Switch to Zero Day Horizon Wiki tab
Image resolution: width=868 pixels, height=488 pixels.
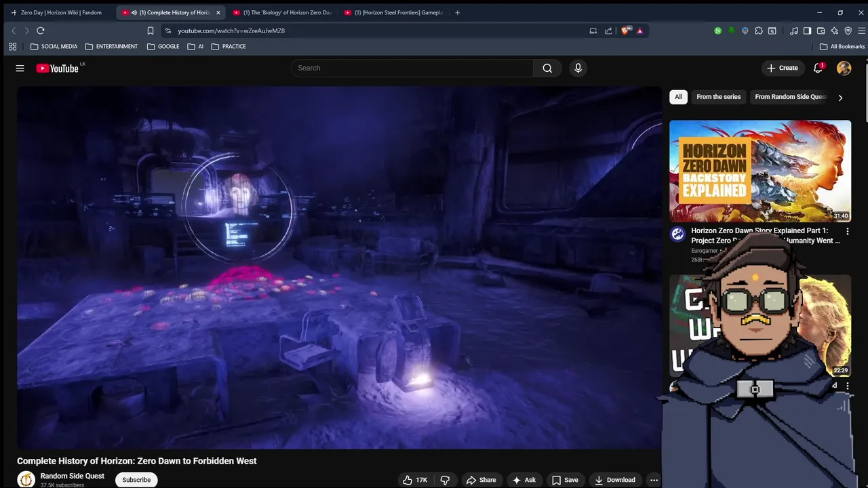click(x=58, y=12)
